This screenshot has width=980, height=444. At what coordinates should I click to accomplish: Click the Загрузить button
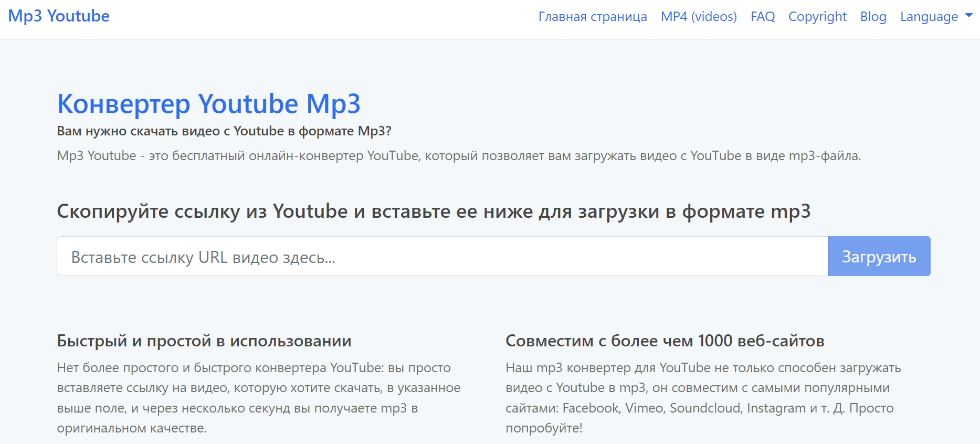pyautogui.click(x=879, y=256)
